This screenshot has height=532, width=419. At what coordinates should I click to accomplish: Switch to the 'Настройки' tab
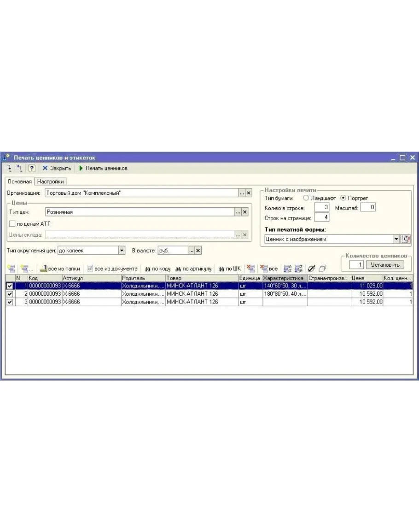pos(50,181)
